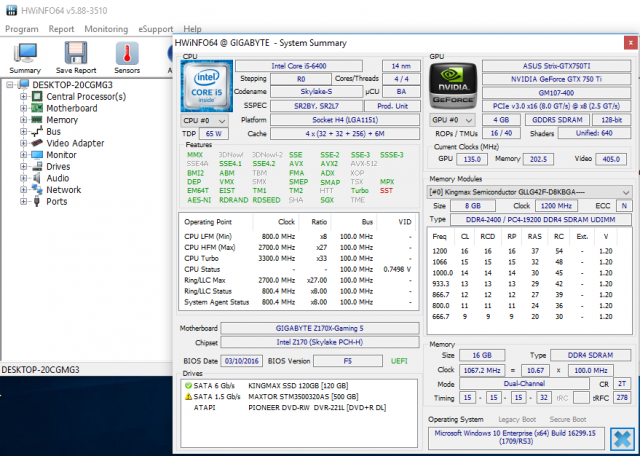Click green check icon beside KINGMAX SSD

coord(189,386)
